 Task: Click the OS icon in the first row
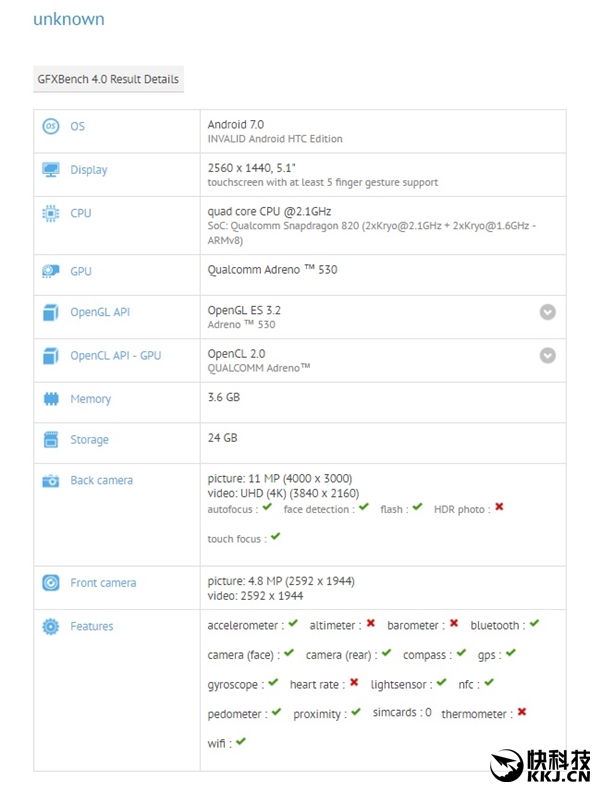point(50,126)
